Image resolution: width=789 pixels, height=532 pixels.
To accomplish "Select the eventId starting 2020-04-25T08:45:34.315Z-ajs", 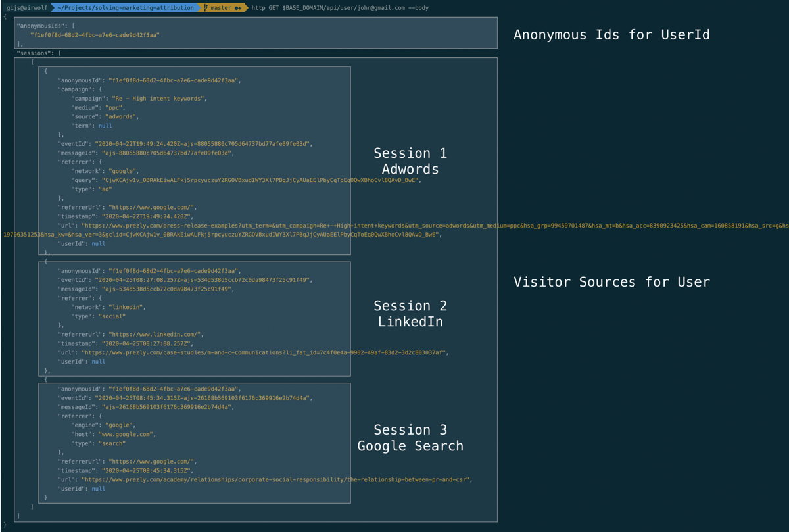I will 203,398.
